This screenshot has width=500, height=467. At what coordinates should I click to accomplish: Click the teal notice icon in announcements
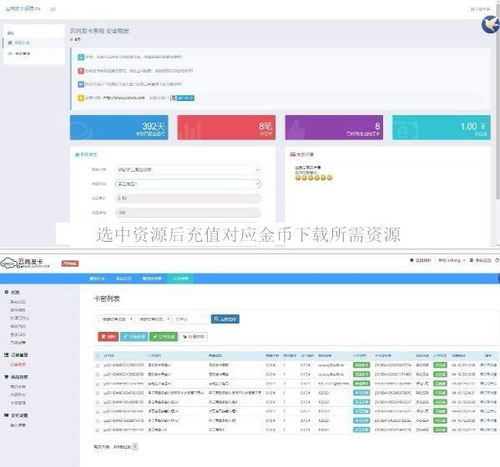pyautogui.click(x=81, y=57)
